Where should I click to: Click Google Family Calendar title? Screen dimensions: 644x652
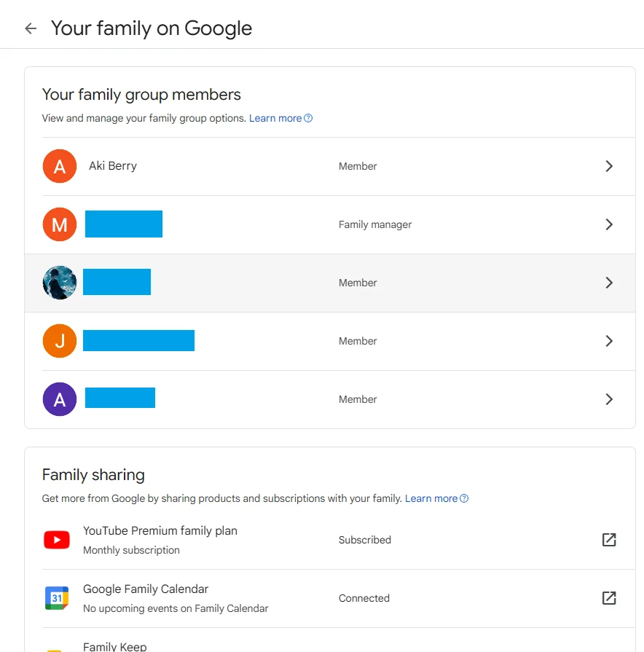(x=146, y=589)
